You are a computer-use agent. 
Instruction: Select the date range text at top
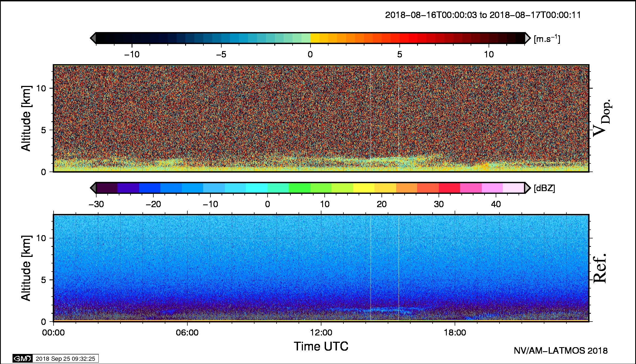pyautogui.click(x=483, y=15)
